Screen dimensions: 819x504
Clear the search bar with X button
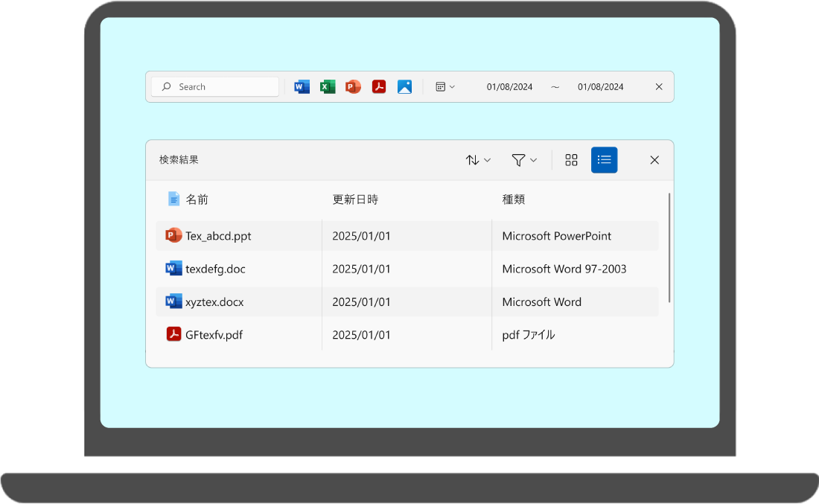(659, 87)
